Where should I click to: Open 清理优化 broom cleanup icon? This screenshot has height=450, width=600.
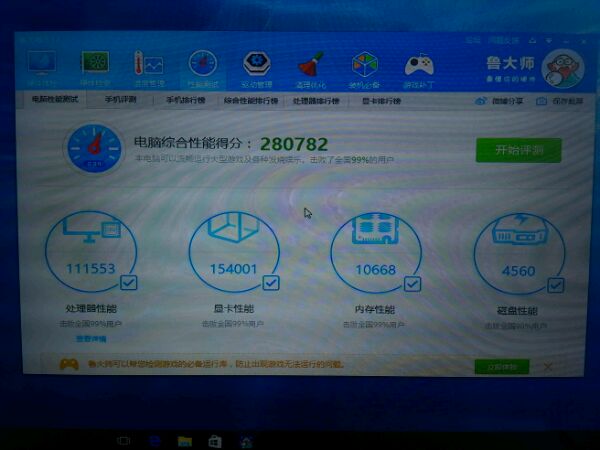(310, 64)
